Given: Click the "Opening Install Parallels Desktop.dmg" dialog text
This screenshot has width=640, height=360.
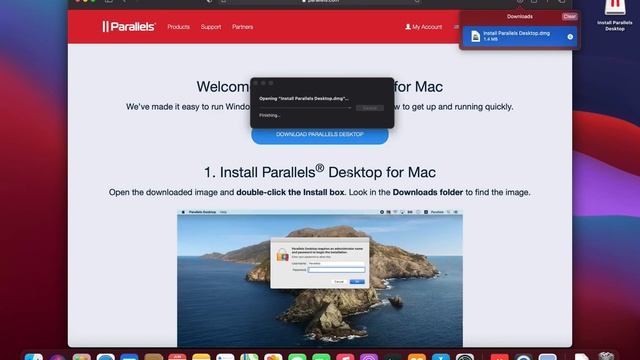Looking at the screenshot, I should pos(304,98).
